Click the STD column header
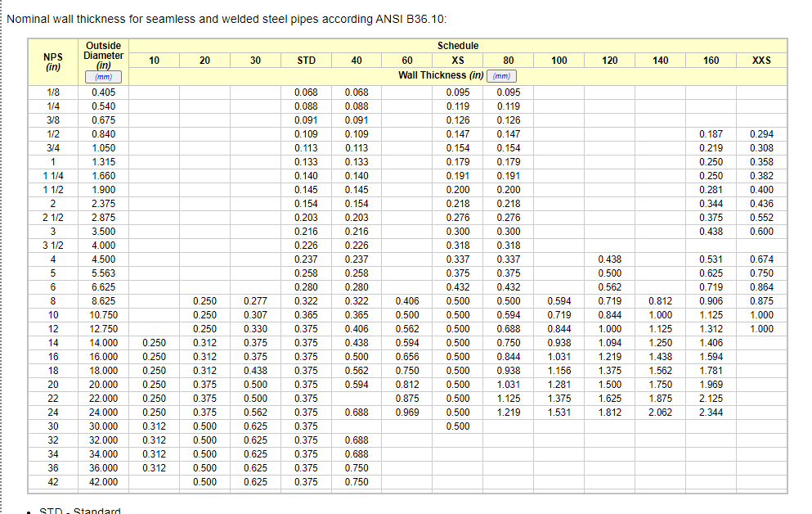 (306, 61)
